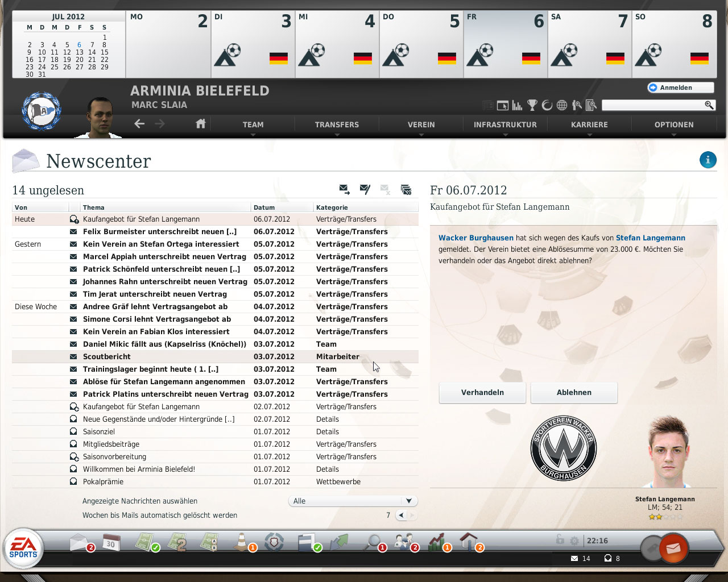Open the green transfer arrows icon

point(340,542)
